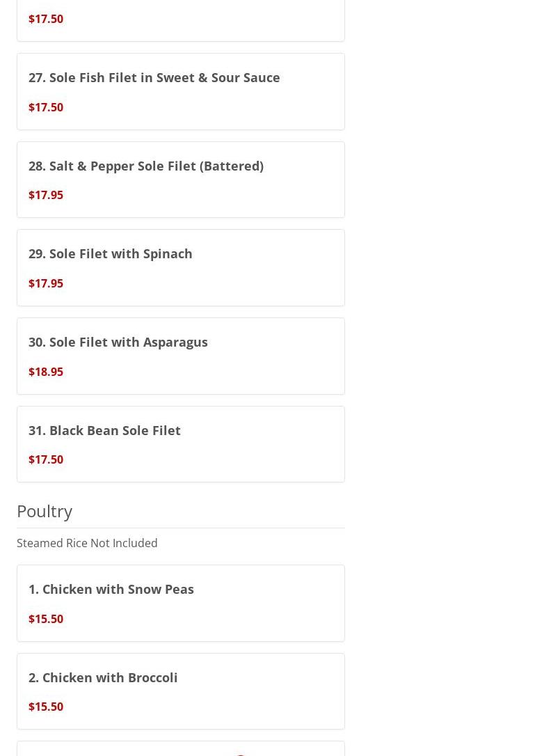The height and width of the screenshot is (756, 546).
Task: Click the $15.50 price under Chicken with Broccoli
Action: click(46, 707)
